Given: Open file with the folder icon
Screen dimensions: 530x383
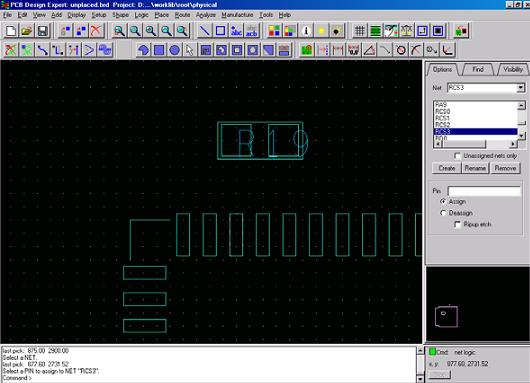Looking at the screenshot, I should [x=26, y=31].
